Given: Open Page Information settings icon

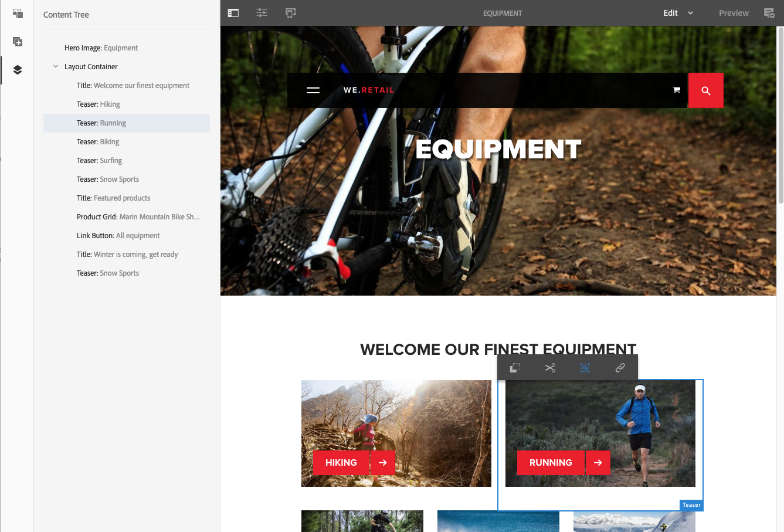Looking at the screenshot, I should click(x=262, y=13).
